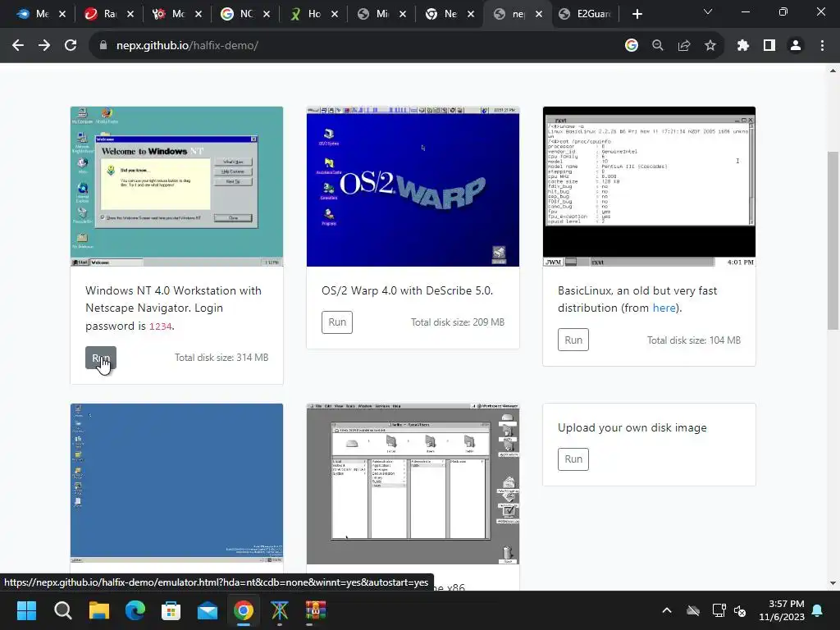840x630 pixels.
Task: Open the blue-green X app in the taskbar
Action: (279, 610)
